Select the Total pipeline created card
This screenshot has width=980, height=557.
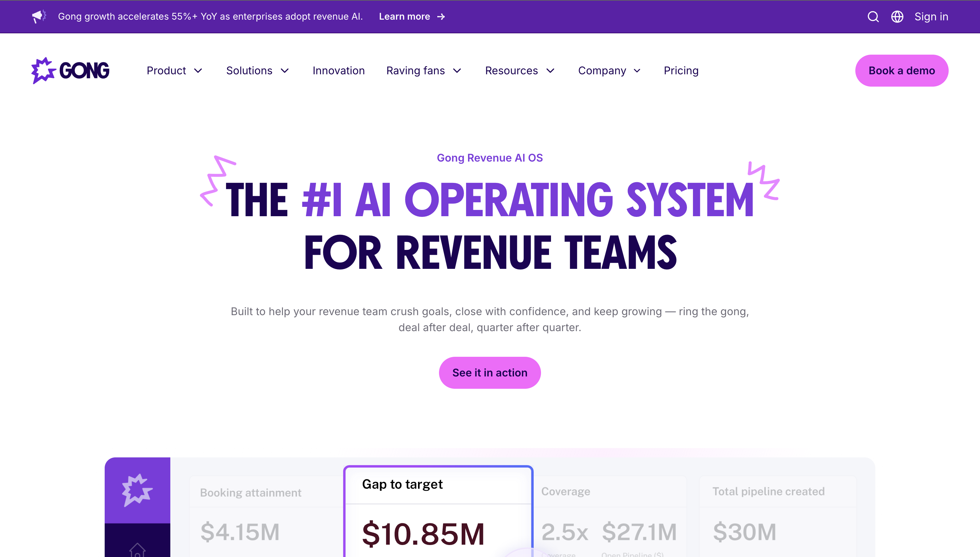[778, 516]
